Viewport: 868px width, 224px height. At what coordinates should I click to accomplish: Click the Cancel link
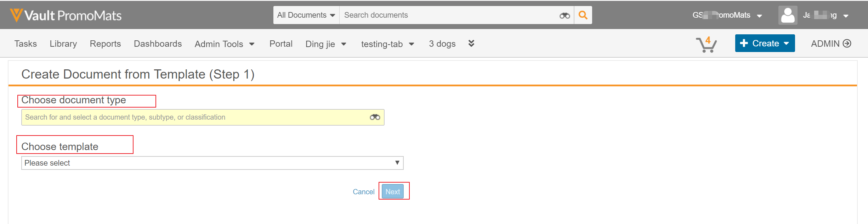click(x=363, y=191)
